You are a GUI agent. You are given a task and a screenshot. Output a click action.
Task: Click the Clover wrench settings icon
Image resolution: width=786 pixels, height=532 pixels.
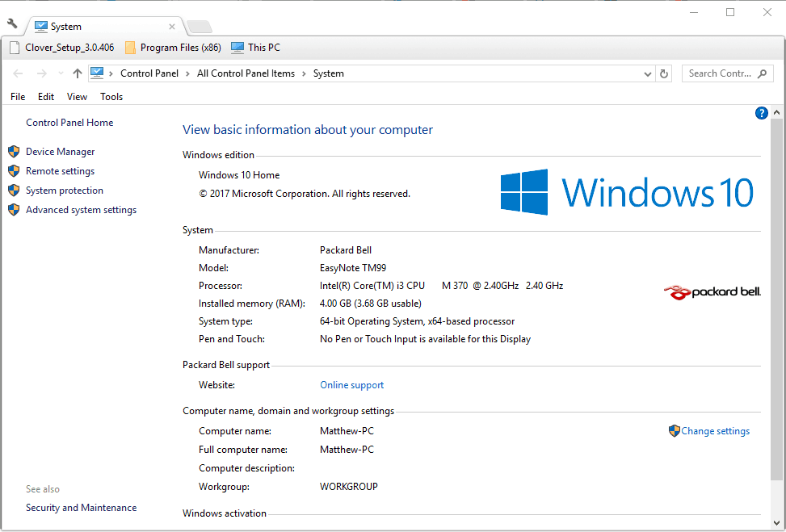pos(12,24)
